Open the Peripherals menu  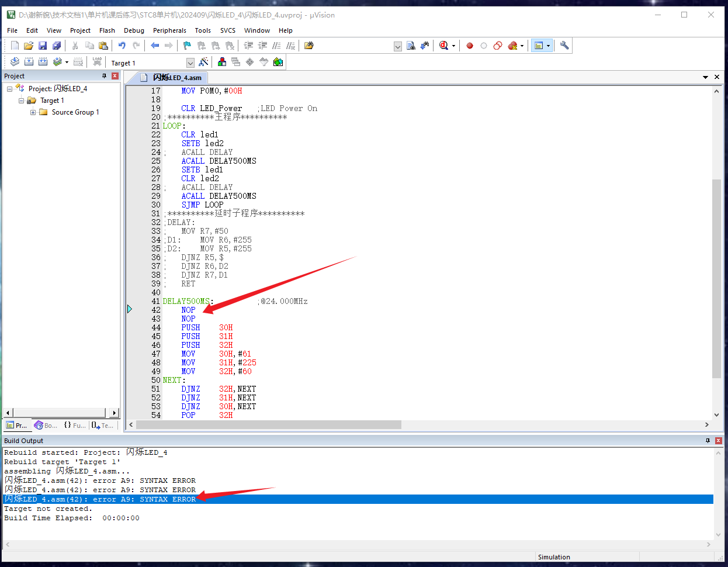tap(169, 30)
